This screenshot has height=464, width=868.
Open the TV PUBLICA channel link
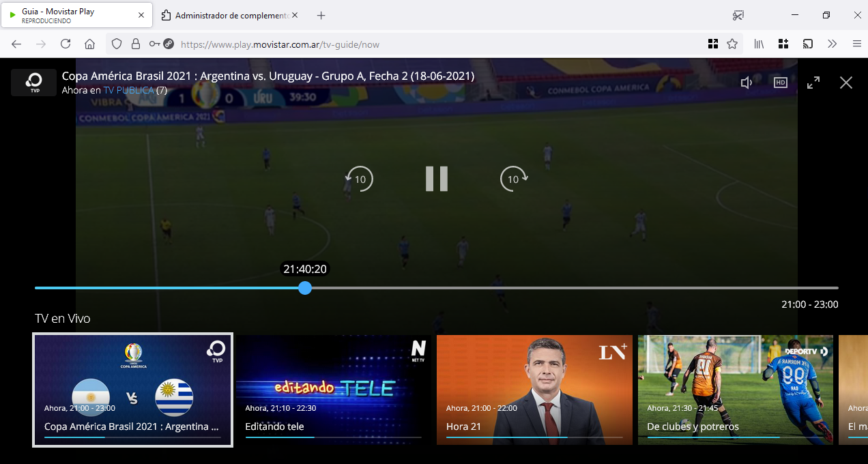pos(128,90)
